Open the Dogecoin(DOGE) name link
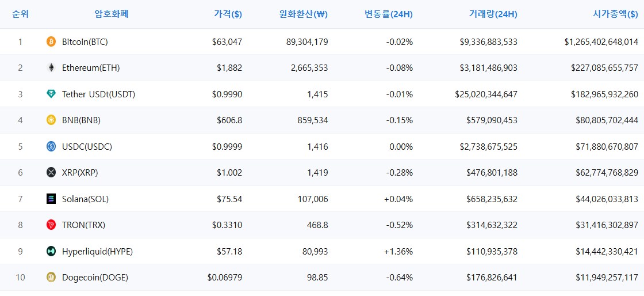The height and width of the screenshot is (296, 644). 95,278
